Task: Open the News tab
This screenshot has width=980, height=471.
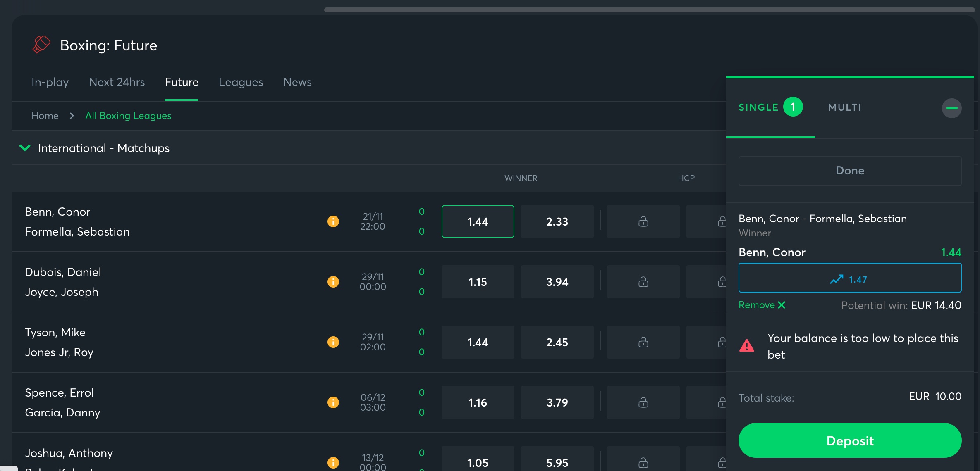Action: tap(297, 82)
